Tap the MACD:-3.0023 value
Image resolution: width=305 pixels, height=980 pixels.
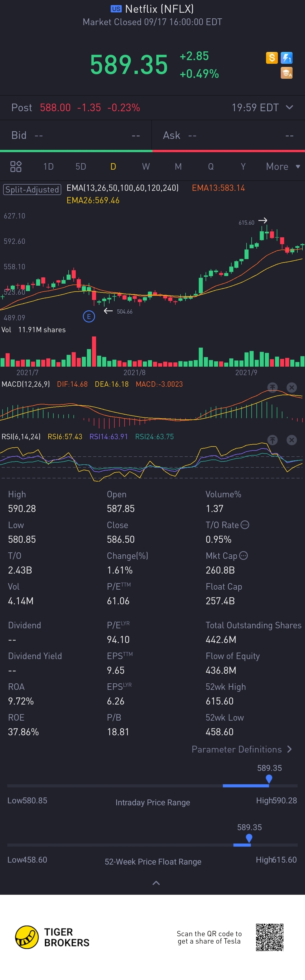(159, 384)
